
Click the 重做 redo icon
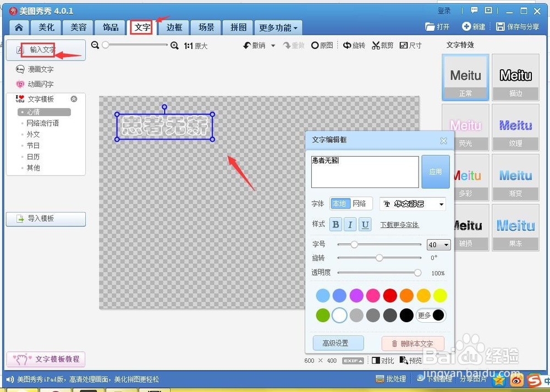[287, 45]
